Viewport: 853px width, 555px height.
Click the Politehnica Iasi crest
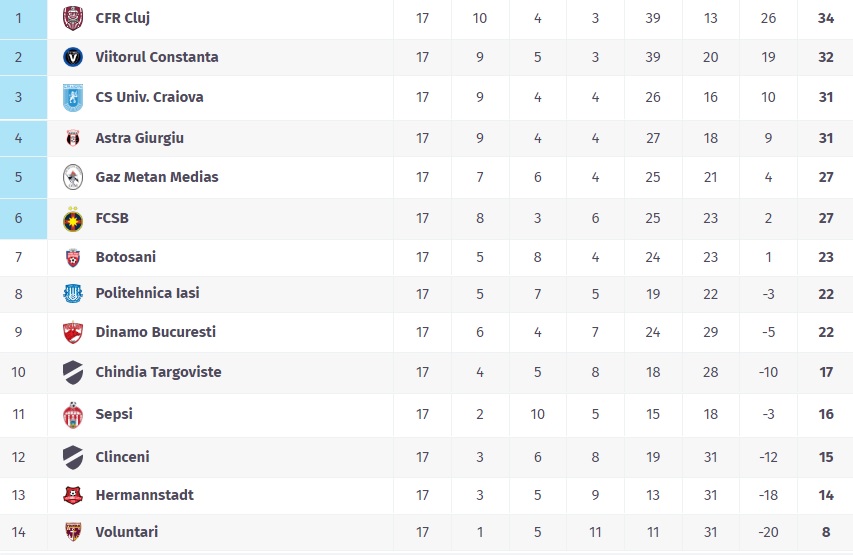[x=72, y=293]
